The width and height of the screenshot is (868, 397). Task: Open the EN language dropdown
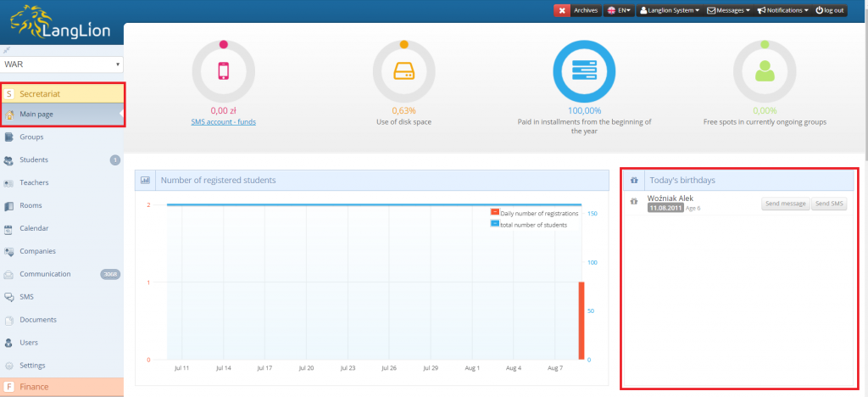click(619, 11)
